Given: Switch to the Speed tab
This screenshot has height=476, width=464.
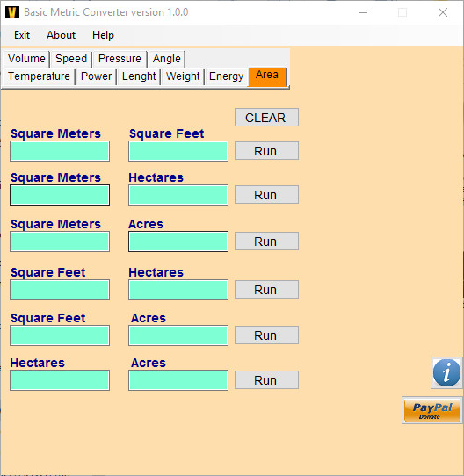Looking at the screenshot, I should point(71,59).
